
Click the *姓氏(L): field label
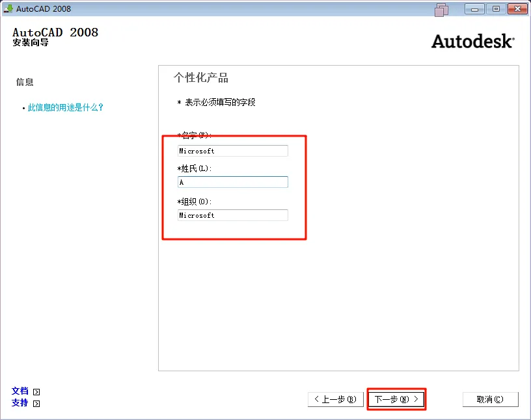(195, 168)
